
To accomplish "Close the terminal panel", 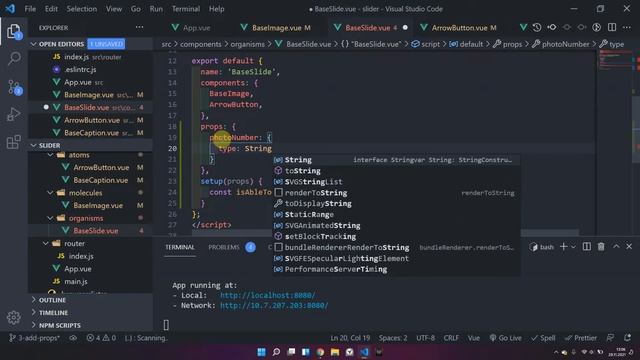I will [x=629, y=247].
